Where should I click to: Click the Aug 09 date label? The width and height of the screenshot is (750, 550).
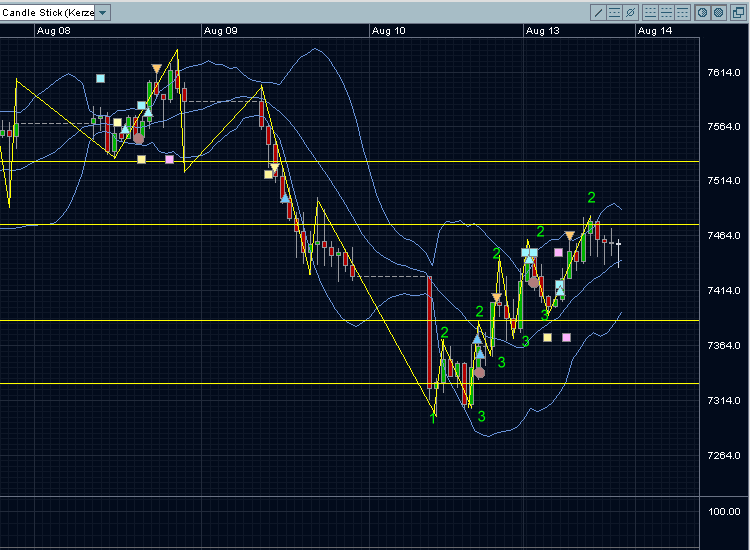click(x=220, y=31)
